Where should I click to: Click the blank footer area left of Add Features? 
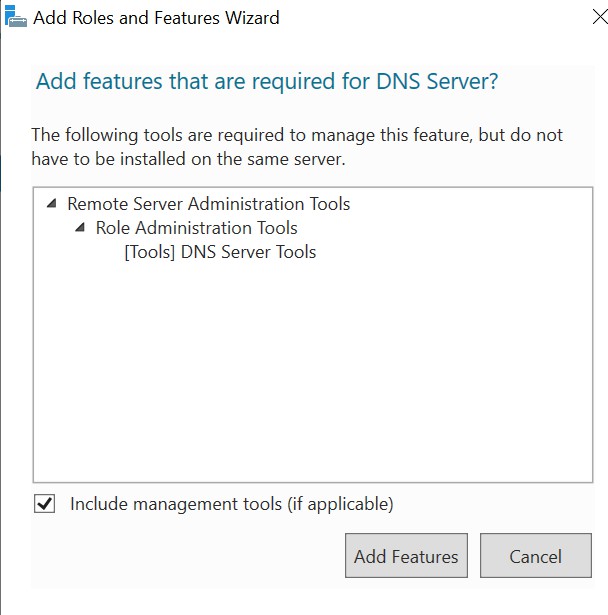click(x=188, y=556)
